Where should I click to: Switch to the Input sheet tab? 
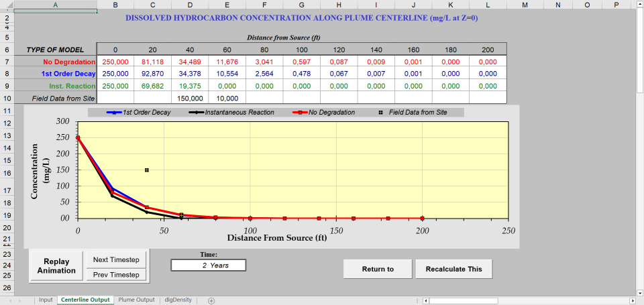(46, 300)
